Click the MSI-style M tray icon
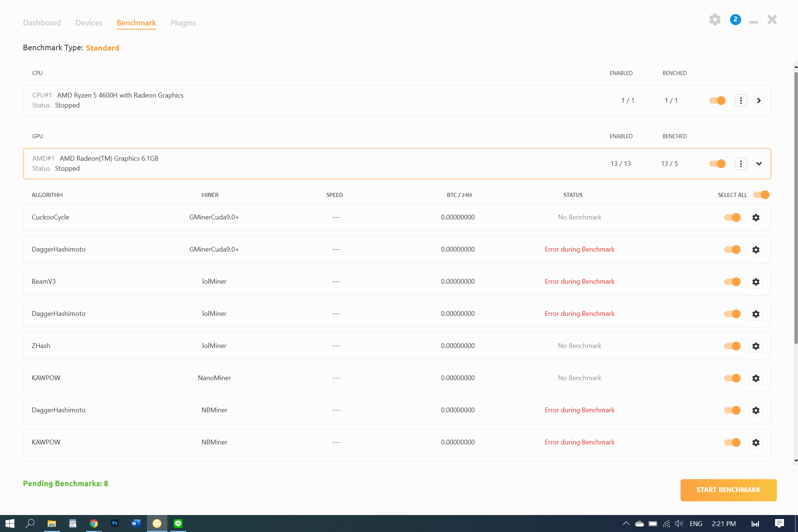 pyautogui.click(x=755, y=524)
